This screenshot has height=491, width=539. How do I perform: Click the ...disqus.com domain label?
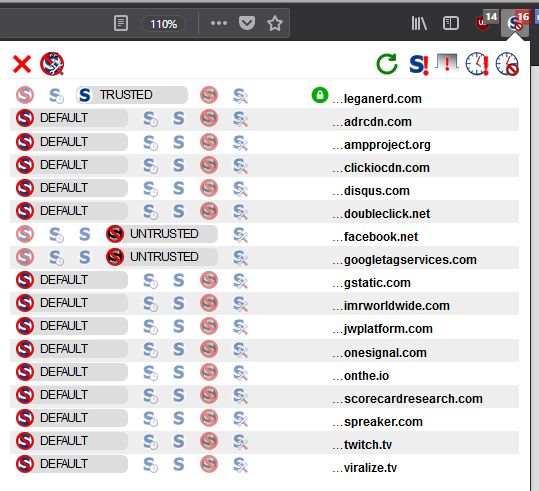point(371,191)
